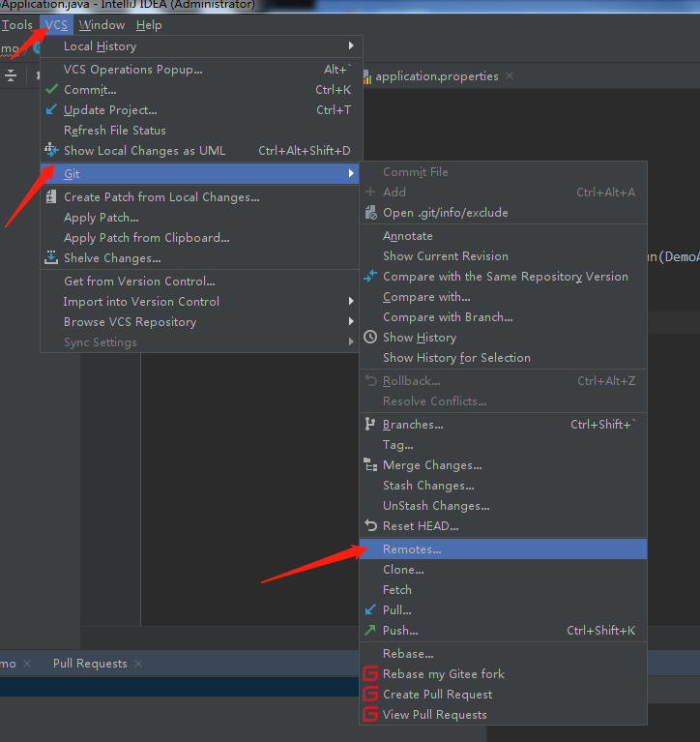This screenshot has height=742, width=700.
Task: Select Annotate in Git submenu
Action: pos(503,236)
